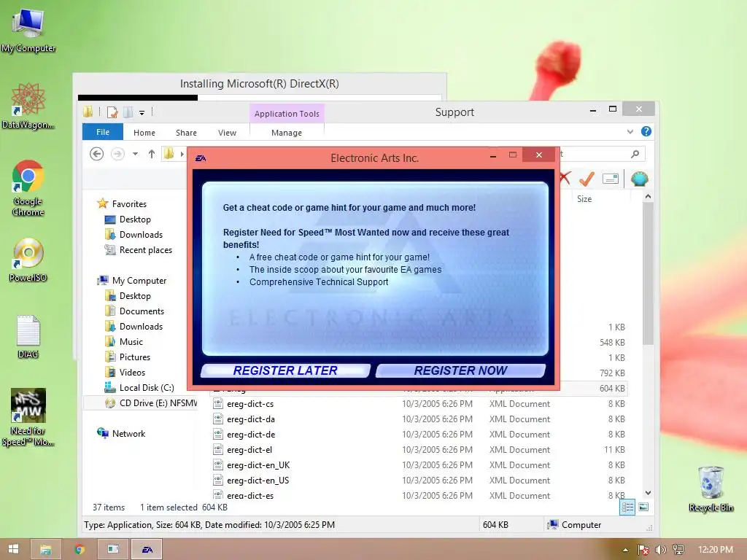
Task: Switch to the EA taskbar button
Action: 147,549
